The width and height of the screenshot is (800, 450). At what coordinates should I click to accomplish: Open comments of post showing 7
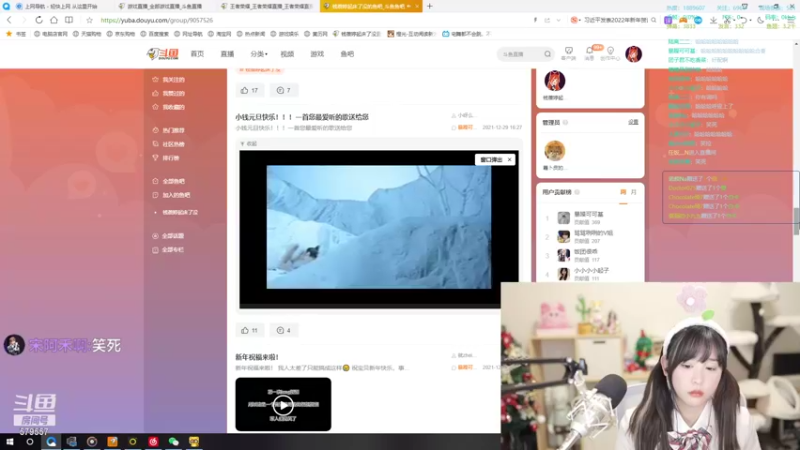point(284,90)
